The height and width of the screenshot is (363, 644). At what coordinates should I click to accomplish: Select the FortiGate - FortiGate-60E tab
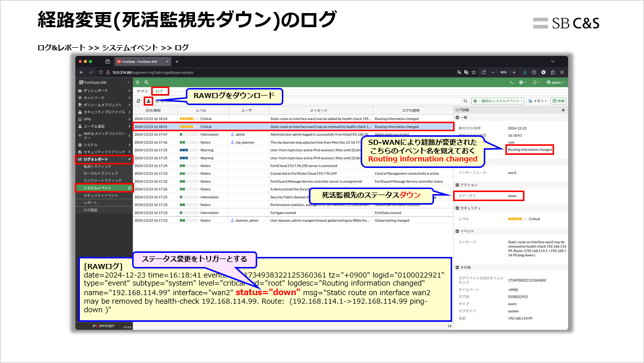tap(143, 61)
